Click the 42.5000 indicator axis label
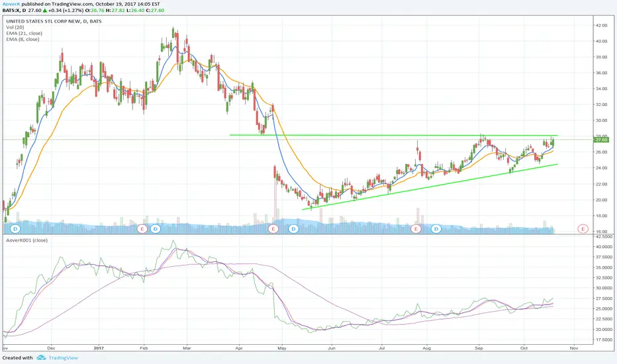The width and height of the screenshot is (617, 364). pyautogui.click(x=604, y=236)
